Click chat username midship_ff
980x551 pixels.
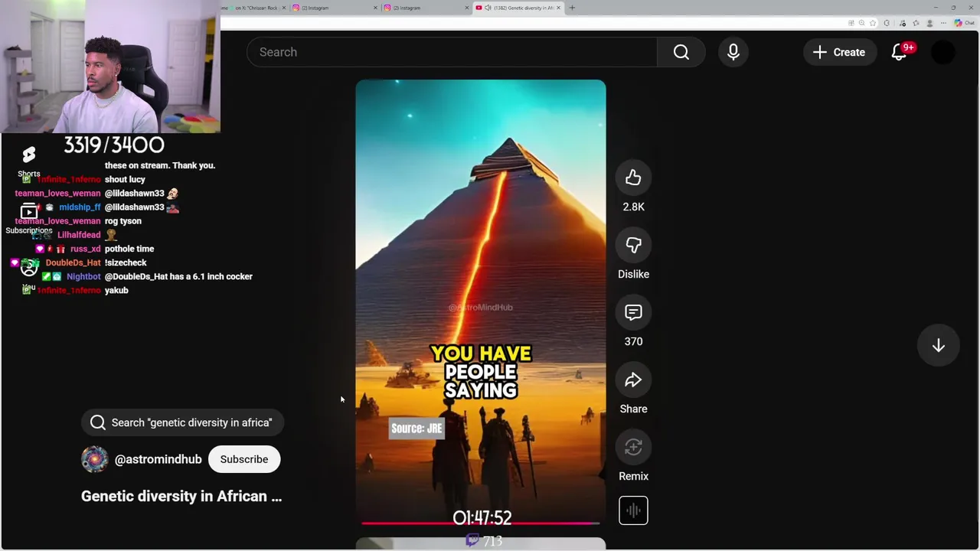[x=80, y=207]
